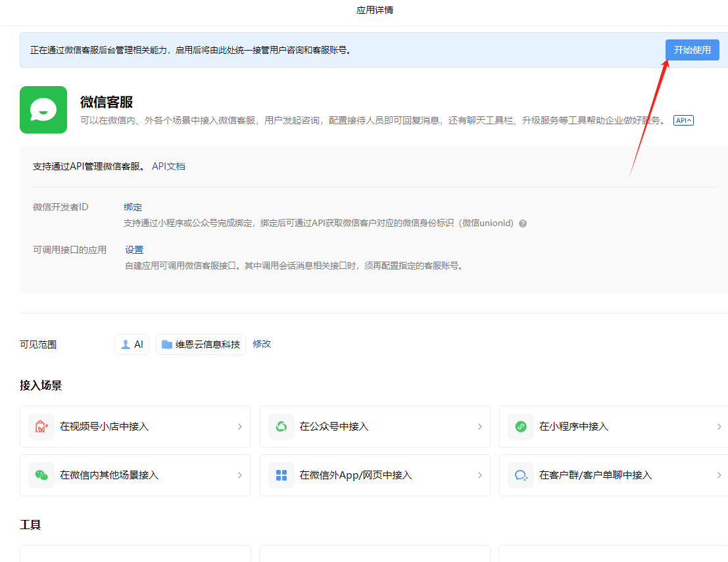Click the help question mark after 微信unionid
728x562 pixels.
523,223
